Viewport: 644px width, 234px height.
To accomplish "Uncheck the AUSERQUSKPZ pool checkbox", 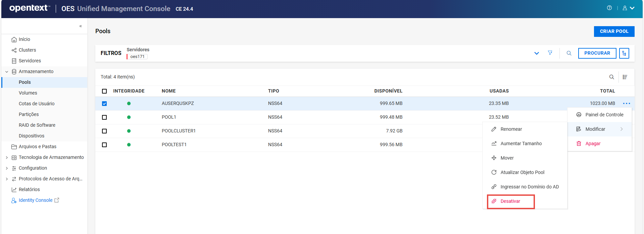I will [x=104, y=104].
